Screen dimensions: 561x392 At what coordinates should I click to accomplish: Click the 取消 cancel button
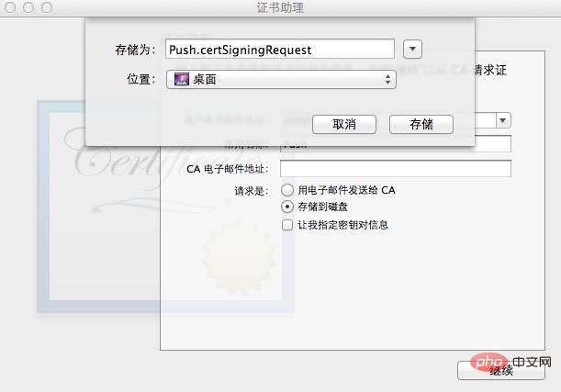point(344,124)
